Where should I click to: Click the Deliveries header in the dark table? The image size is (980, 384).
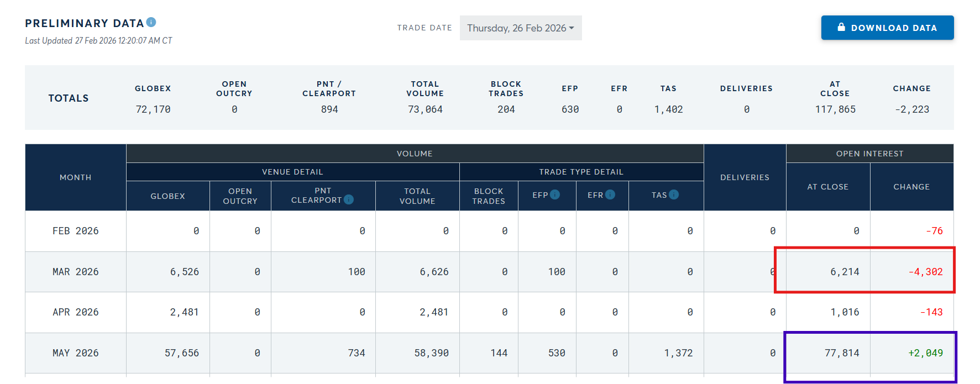point(745,177)
